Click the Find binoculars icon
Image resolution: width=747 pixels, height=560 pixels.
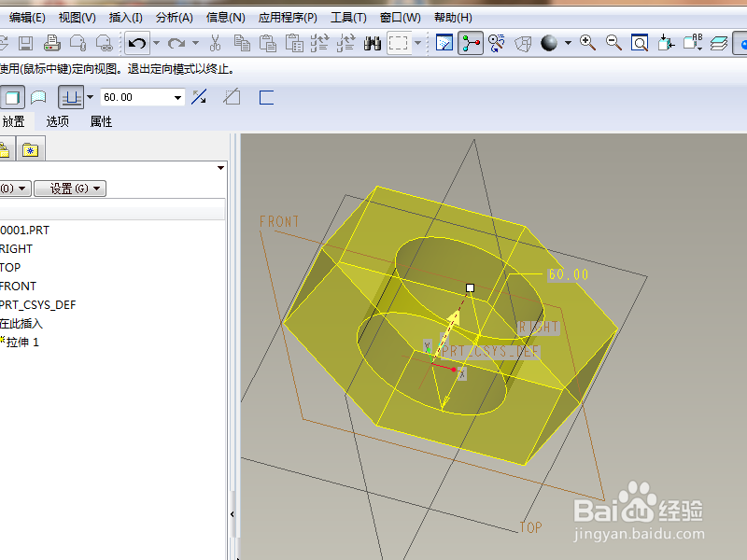pos(372,43)
